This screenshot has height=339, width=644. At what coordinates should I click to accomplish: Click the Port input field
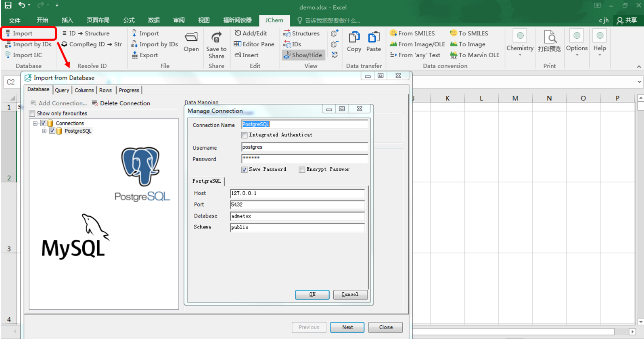297,205
